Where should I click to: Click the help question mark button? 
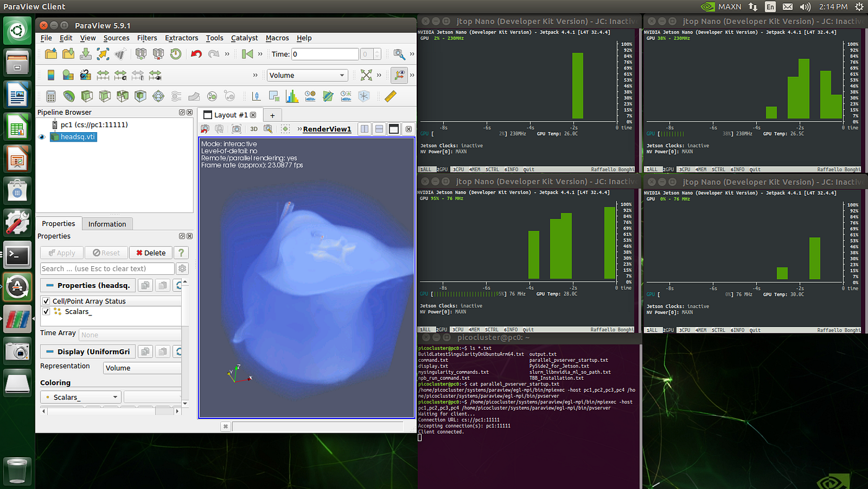tap(180, 253)
